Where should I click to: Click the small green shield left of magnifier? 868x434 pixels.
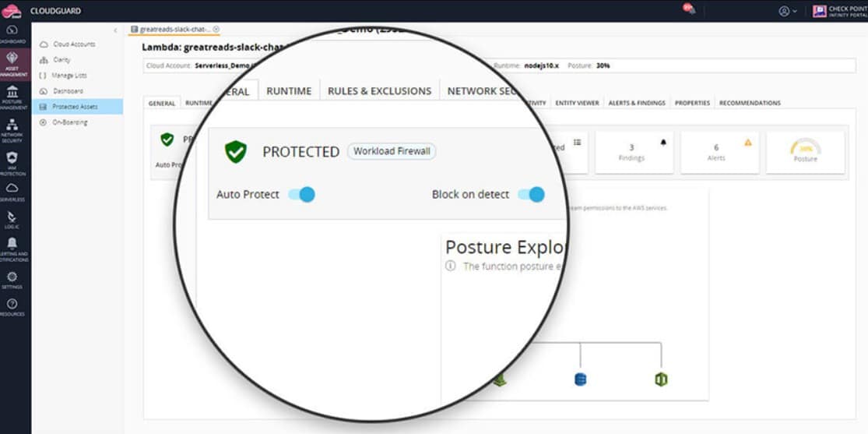(x=167, y=139)
